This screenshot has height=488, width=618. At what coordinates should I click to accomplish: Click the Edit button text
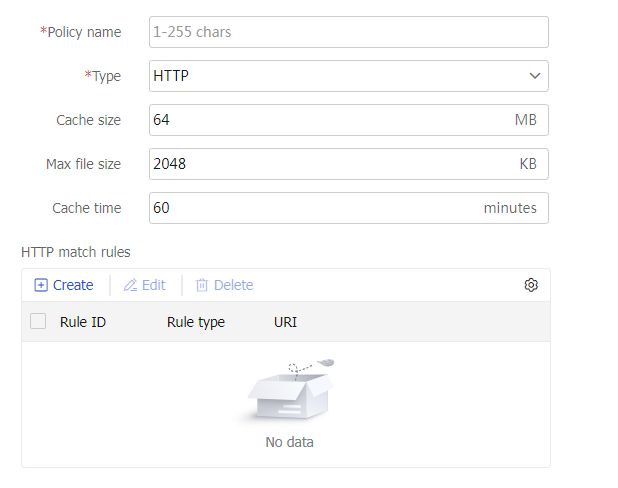153,285
